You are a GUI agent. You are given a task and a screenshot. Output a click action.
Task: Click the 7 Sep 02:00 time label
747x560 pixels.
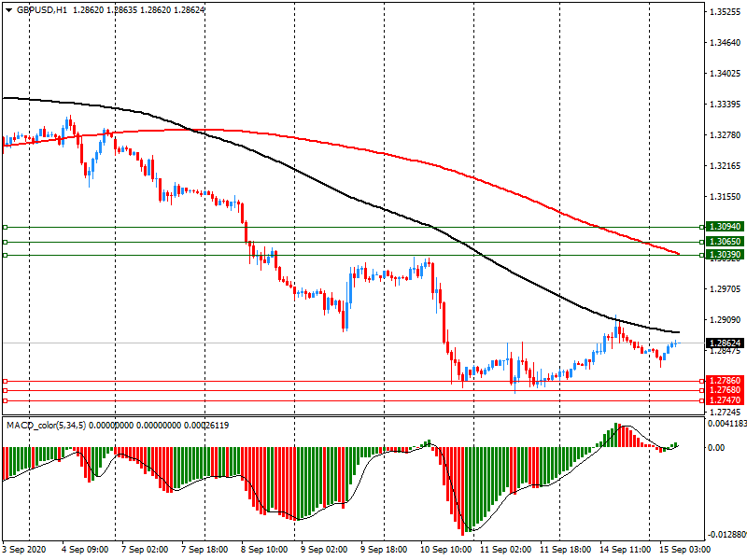coord(145,550)
